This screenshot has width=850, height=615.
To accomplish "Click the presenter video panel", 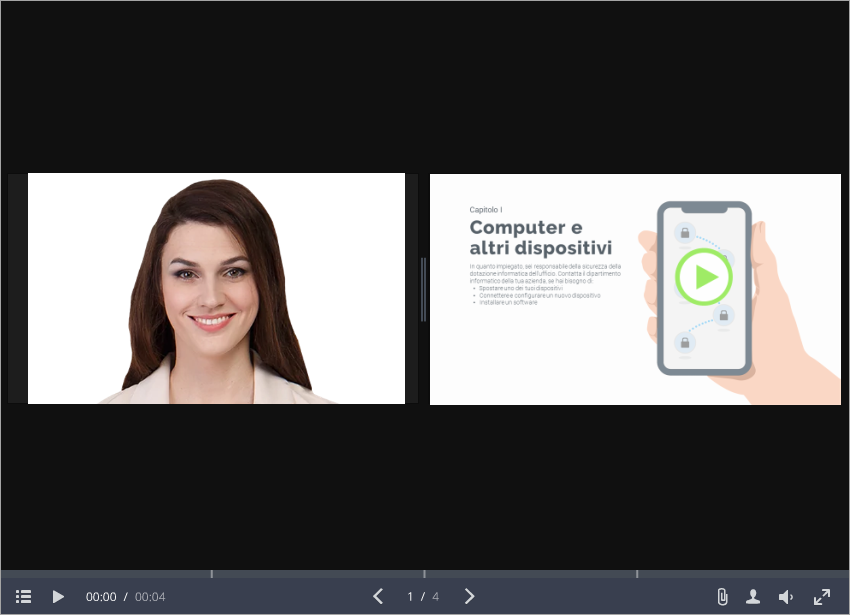I will click(216, 289).
